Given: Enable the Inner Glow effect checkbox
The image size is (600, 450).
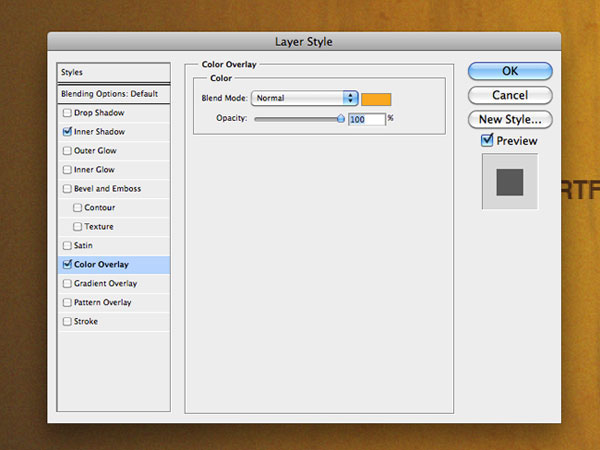Looking at the screenshot, I should [67, 170].
